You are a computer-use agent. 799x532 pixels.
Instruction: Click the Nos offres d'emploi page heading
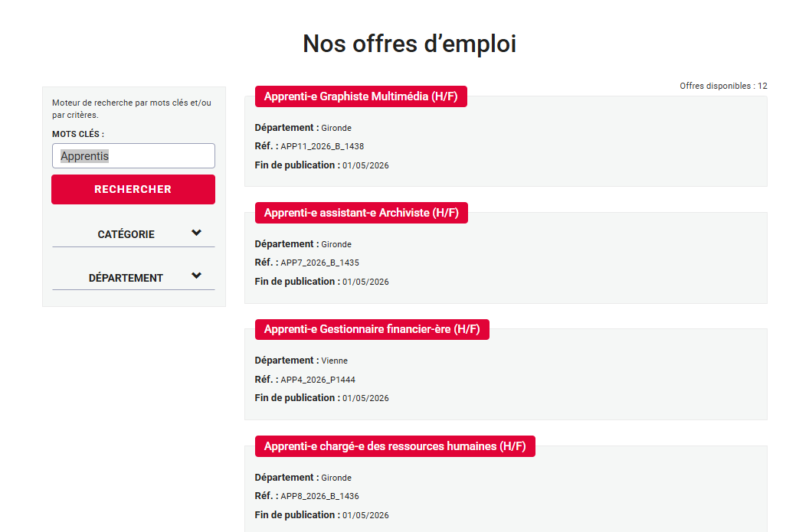408,44
